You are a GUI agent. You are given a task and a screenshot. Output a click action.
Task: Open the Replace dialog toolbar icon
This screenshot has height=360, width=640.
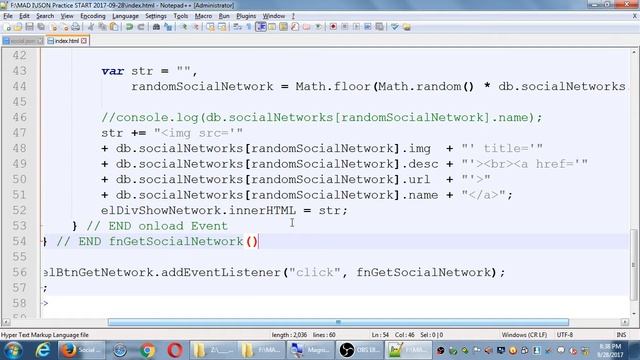pos(168,27)
